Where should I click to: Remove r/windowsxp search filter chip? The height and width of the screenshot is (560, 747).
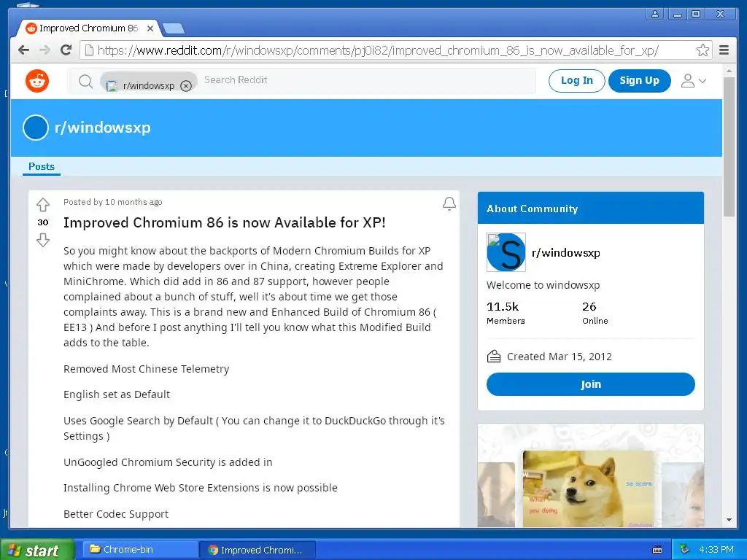click(186, 86)
